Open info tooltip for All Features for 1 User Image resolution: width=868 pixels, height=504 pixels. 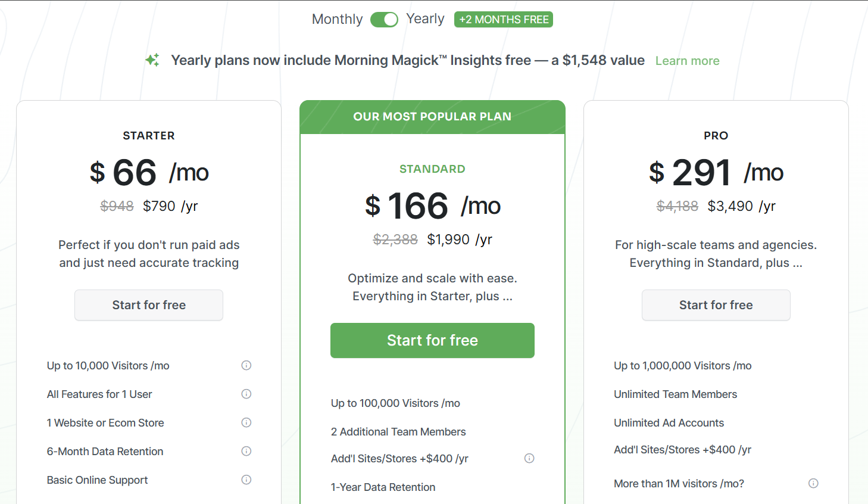tap(246, 394)
